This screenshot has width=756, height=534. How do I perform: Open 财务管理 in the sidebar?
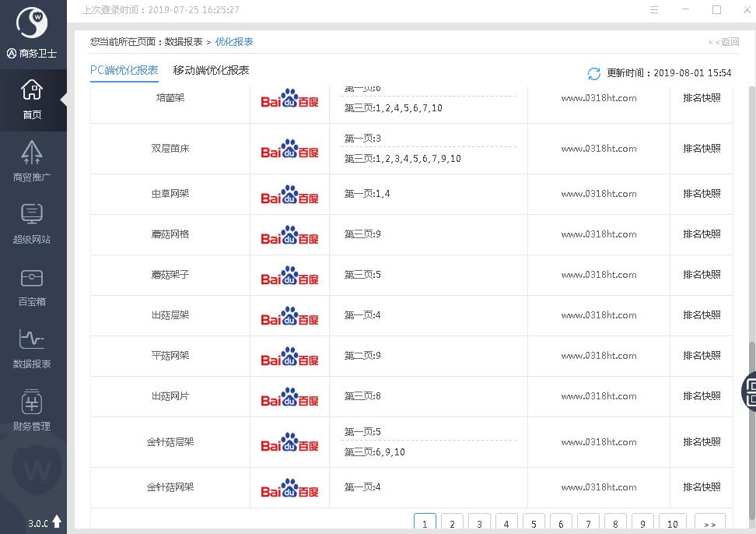coord(32,409)
